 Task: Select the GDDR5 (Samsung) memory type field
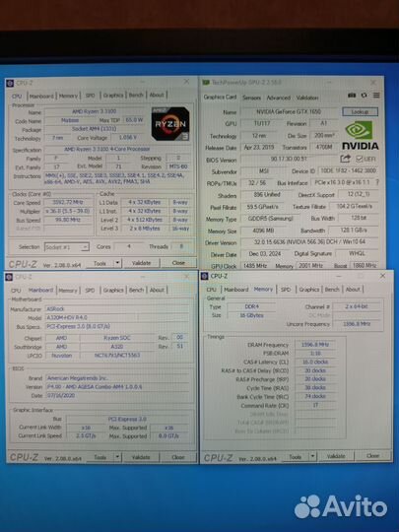(x=270, y=219)
